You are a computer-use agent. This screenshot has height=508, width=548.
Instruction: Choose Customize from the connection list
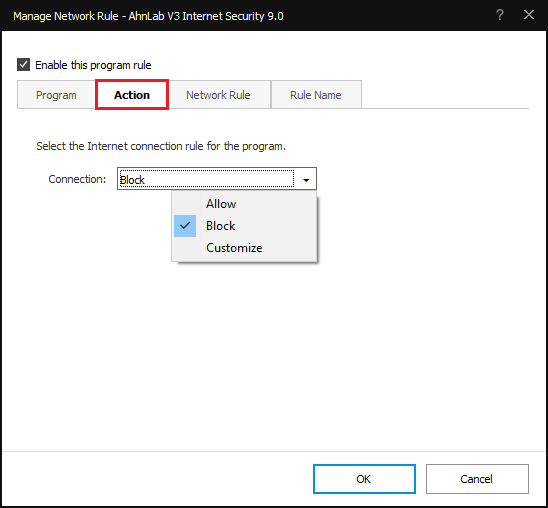(245, 248)
